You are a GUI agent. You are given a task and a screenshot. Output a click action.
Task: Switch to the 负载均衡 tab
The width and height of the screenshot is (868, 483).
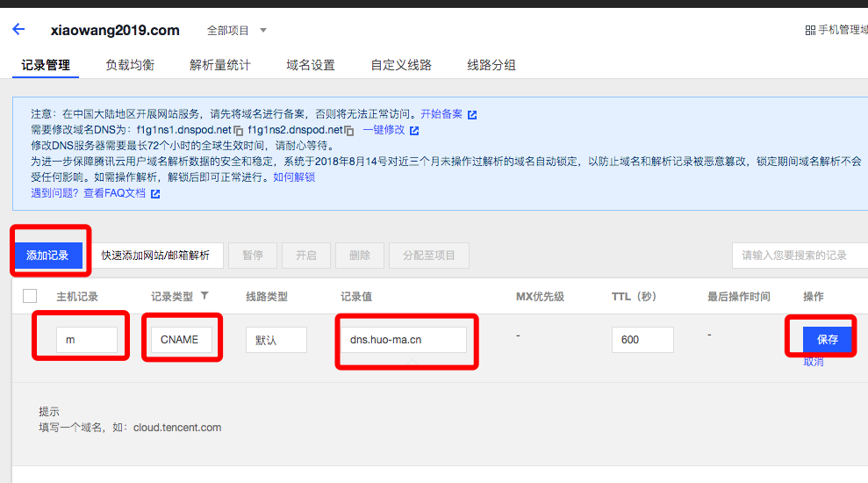pos(130,65)
